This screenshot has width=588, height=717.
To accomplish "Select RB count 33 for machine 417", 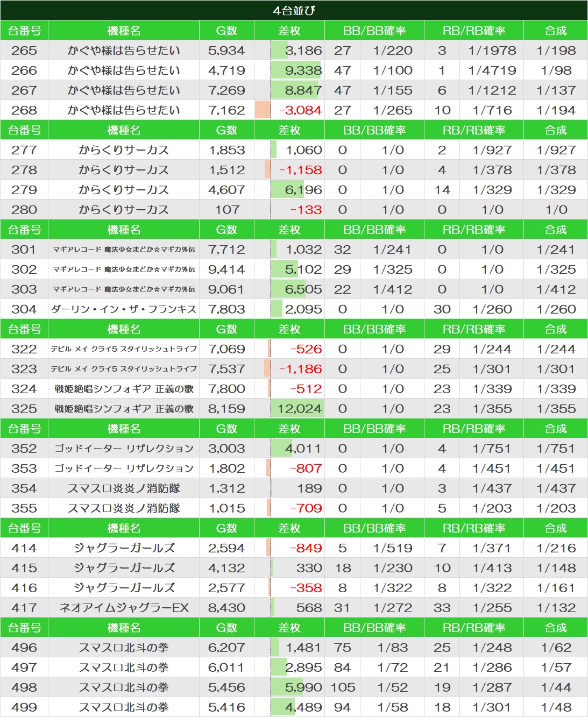I will tap(442, 608).
